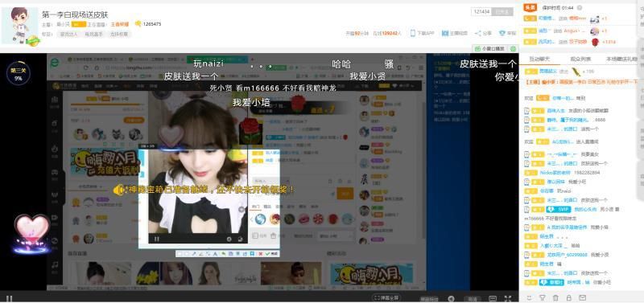Open the 高清 video quality selector

tap(473, 299)
